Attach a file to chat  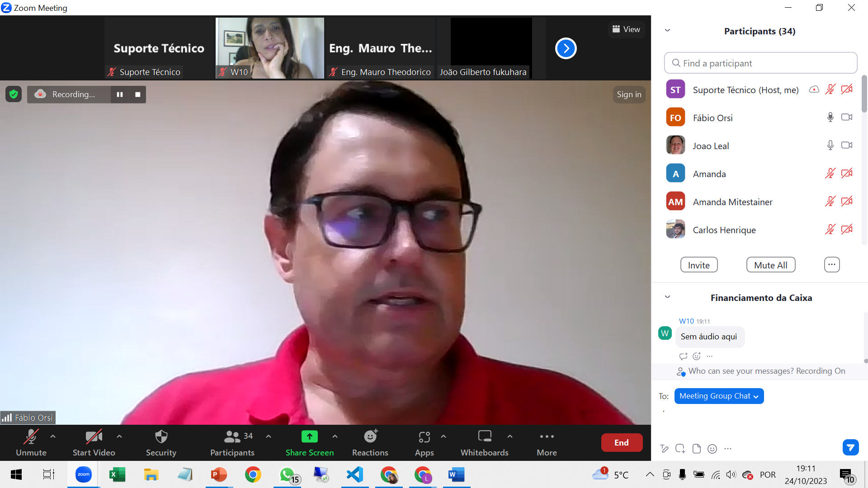click(x=697, y=449)
